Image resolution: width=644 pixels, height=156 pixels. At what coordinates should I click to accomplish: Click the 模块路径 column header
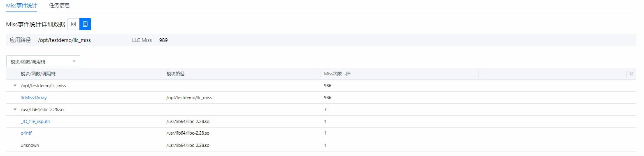(x=175, y=74)
